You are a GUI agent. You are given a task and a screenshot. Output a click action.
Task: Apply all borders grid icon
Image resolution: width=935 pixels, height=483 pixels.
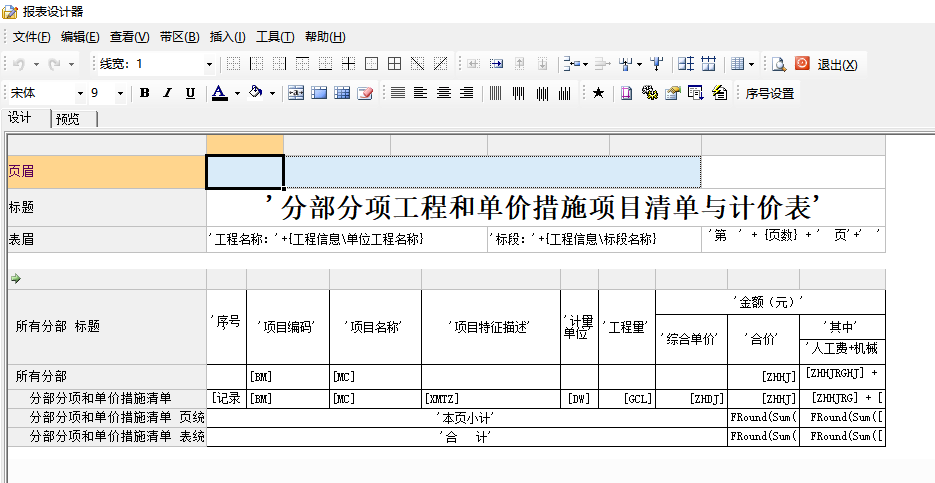pyautogui.click(x=394, y=63)
